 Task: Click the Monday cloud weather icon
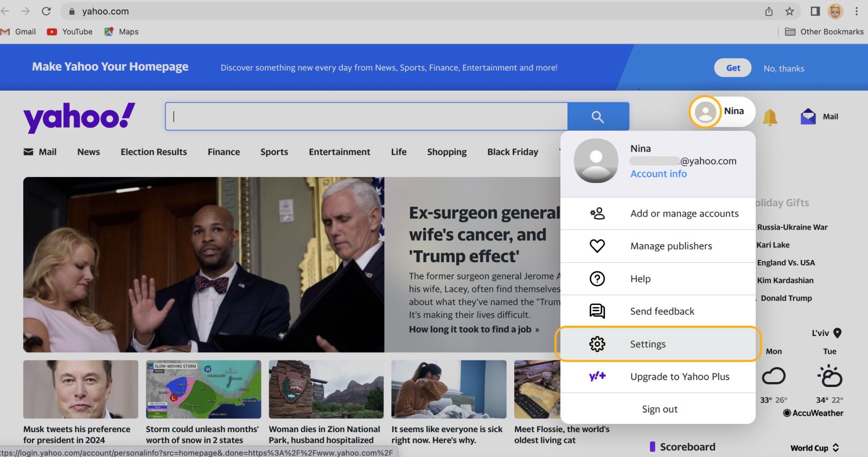tap(774, 376)
